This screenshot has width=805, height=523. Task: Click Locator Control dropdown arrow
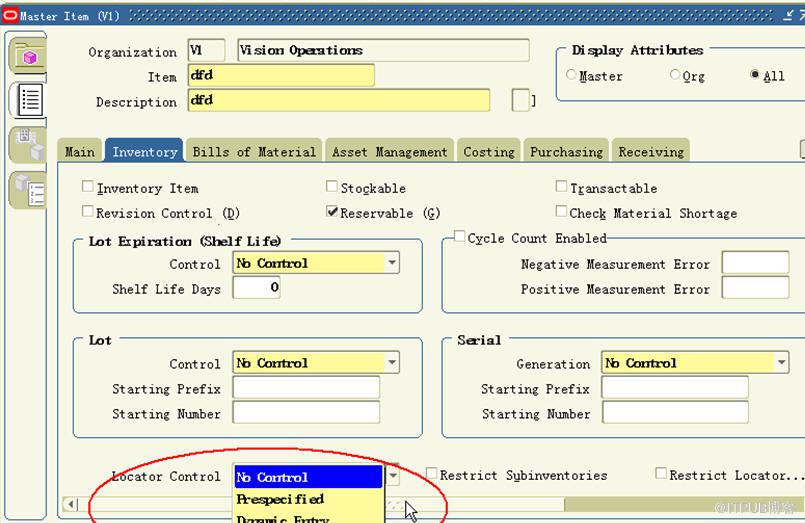(x=393, y=476)
